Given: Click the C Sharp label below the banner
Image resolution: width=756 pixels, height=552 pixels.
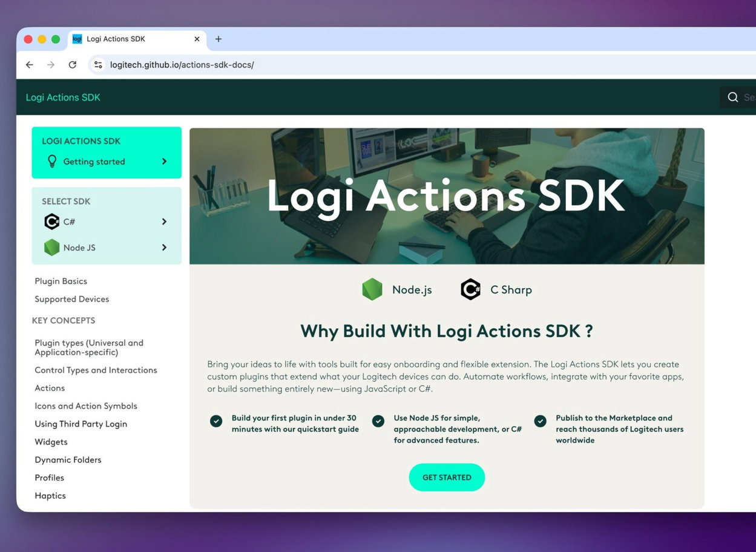Looking at the screenshot, I should tap(511, 290).
